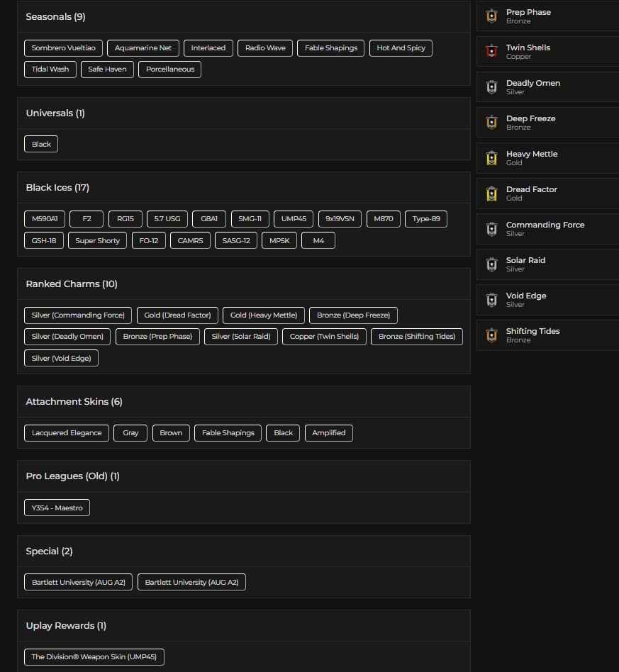The image size is (619, 672).
Task: Select the Twin Shells Copper charm icon
Action: click(491, 51)
